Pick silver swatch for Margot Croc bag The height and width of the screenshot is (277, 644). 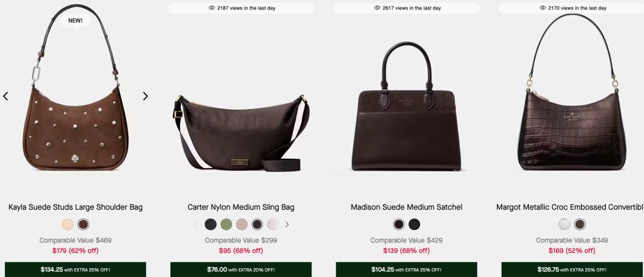[x=564, y=224]
